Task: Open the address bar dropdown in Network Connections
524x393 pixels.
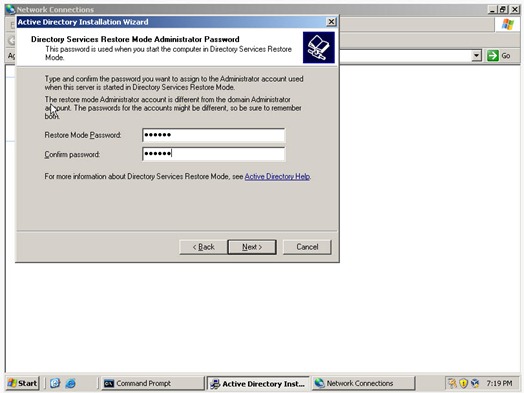Action: click(477, 55)
